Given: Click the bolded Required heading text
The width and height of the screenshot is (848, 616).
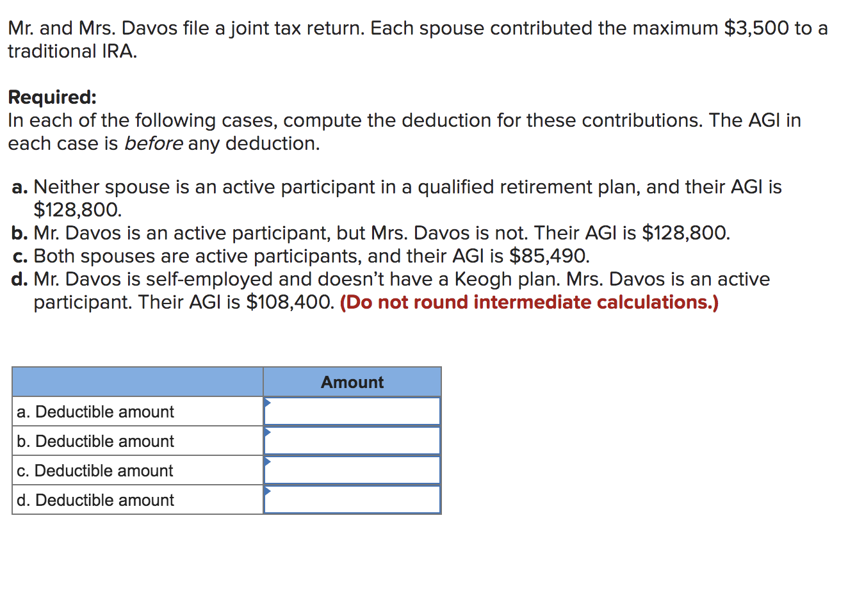Looking at the screenshot, I should click(x=51, y=97).
